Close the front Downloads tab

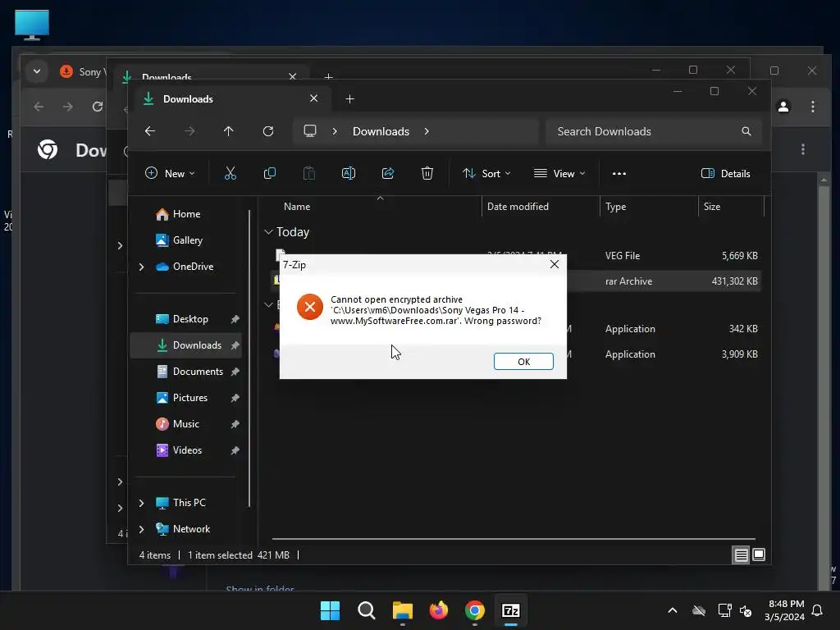(x=314, y=98)
